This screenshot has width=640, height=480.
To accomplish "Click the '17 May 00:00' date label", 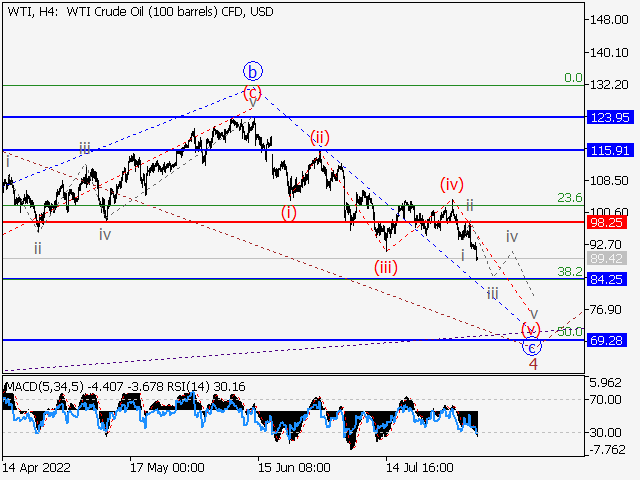I will pyautogui.click(x=167, y=467).
